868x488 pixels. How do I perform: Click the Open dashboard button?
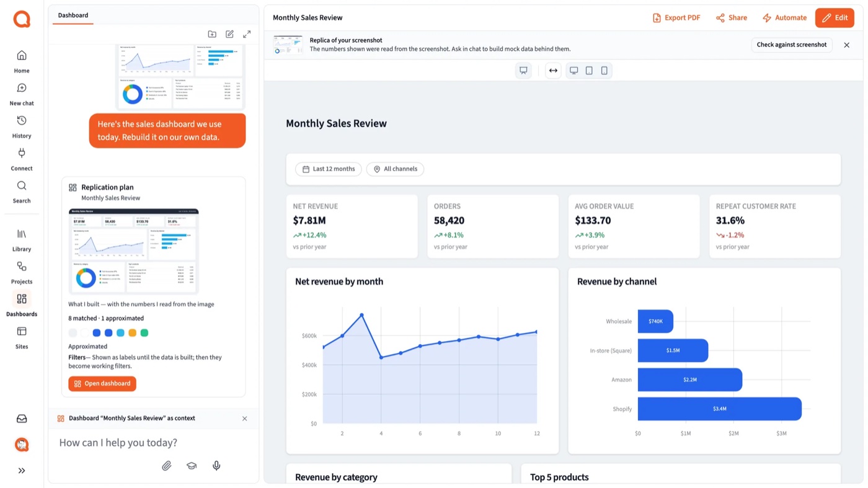(x=102, y=384)
